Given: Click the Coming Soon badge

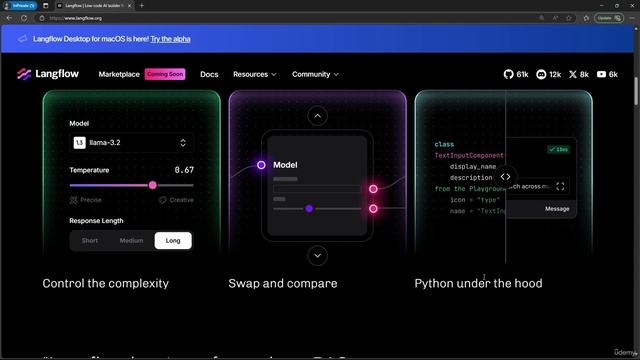Looking at the screenshot, I should (165, 74).
